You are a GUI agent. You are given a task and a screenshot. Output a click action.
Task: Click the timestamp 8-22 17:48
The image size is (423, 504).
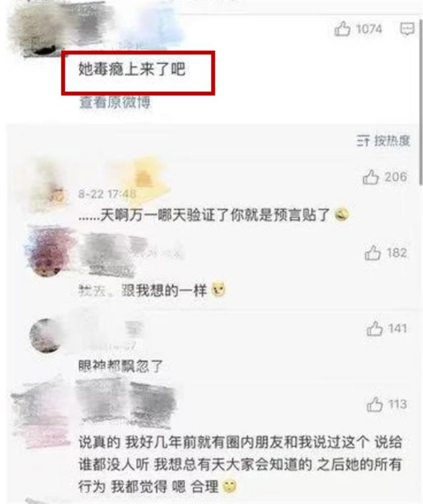click(107, 194)
